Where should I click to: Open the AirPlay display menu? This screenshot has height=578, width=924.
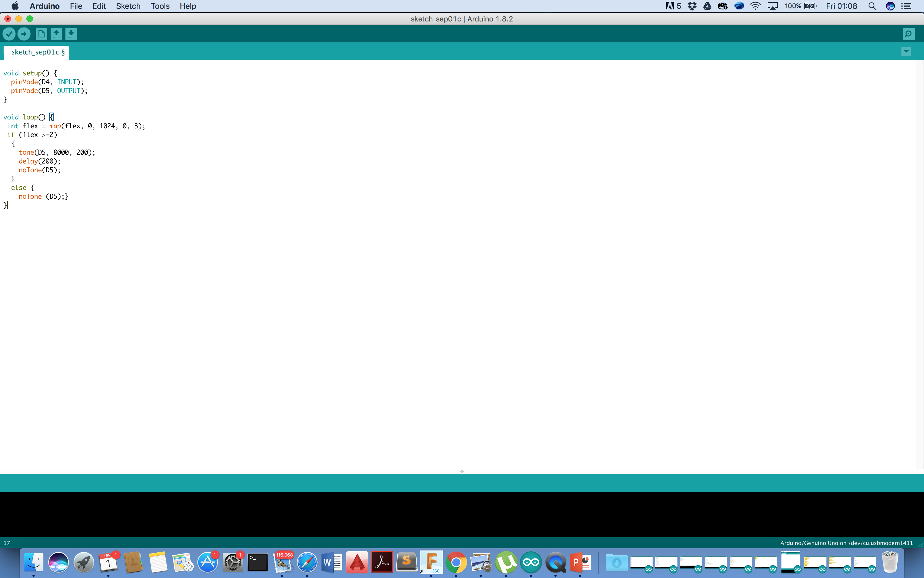click(x=772, y=6)
